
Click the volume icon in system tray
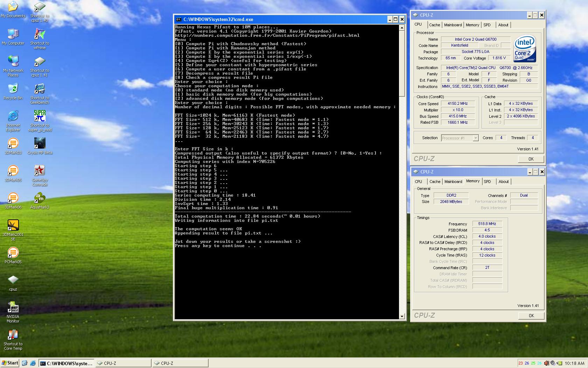(552, 363)
